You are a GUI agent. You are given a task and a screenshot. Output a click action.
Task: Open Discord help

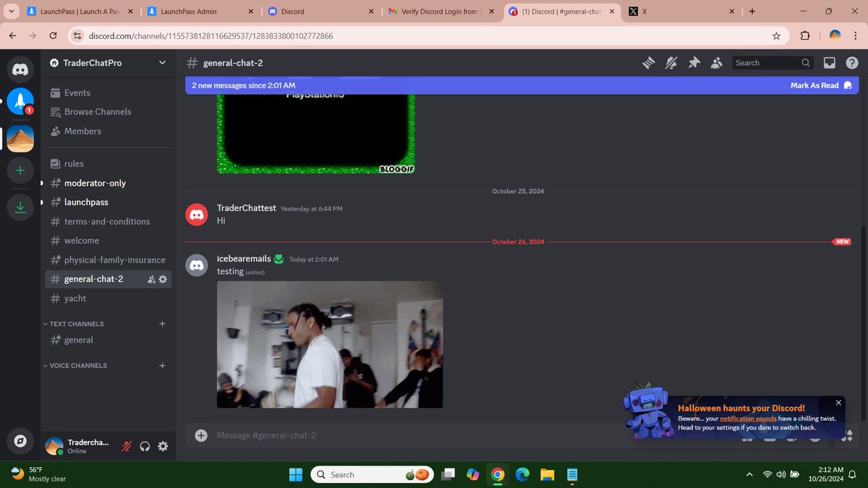pos(852,63)
